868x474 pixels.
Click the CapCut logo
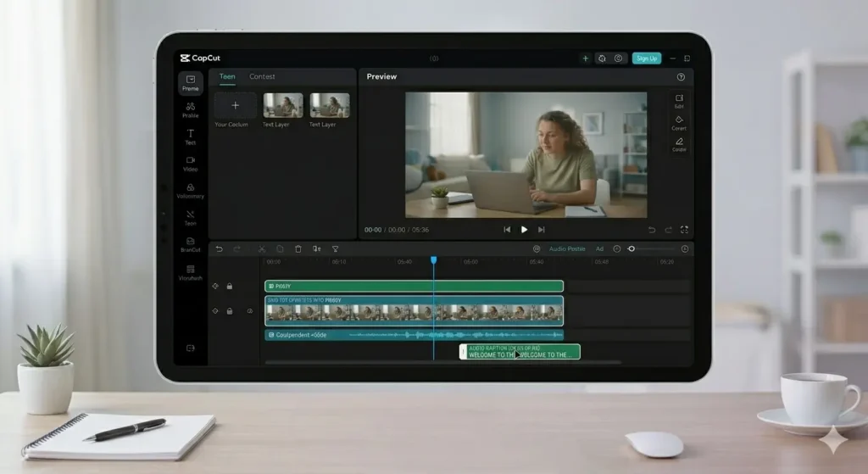coord(200,59)
